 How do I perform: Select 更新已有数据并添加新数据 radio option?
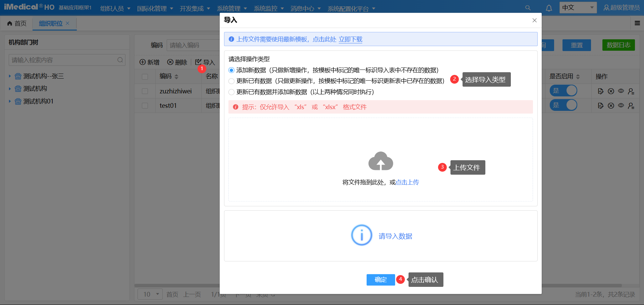pos(231,92)
